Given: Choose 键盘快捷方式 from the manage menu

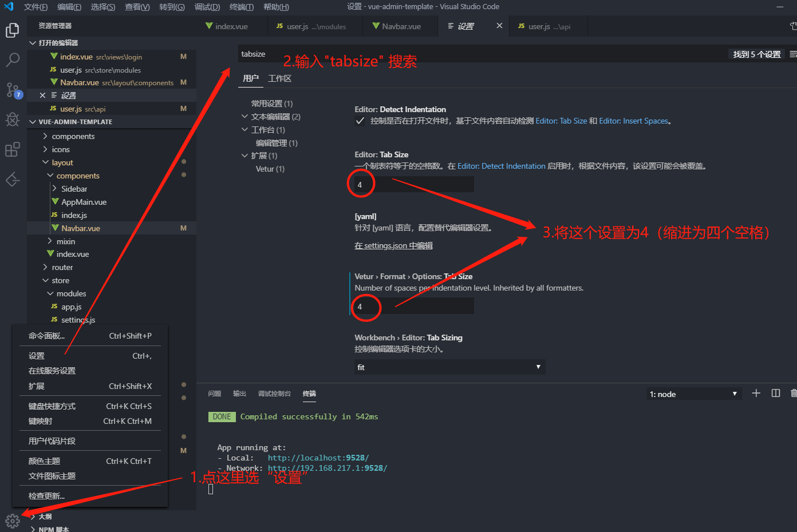Looking at the screenshot, I should pyautogui.click(x=90, y=406).
